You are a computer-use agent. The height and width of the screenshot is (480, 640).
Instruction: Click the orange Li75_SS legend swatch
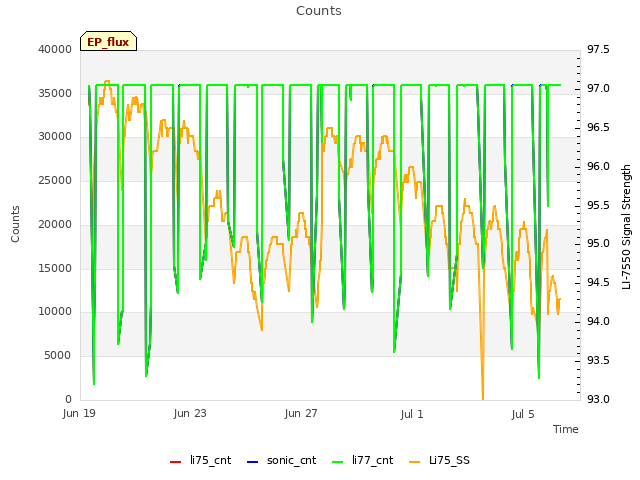414,462
